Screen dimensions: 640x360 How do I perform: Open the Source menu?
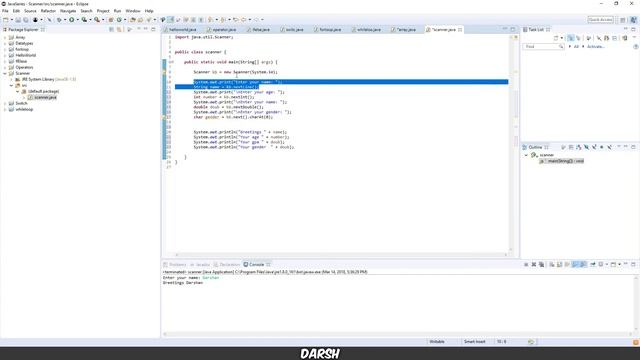[x=30, y=11]
